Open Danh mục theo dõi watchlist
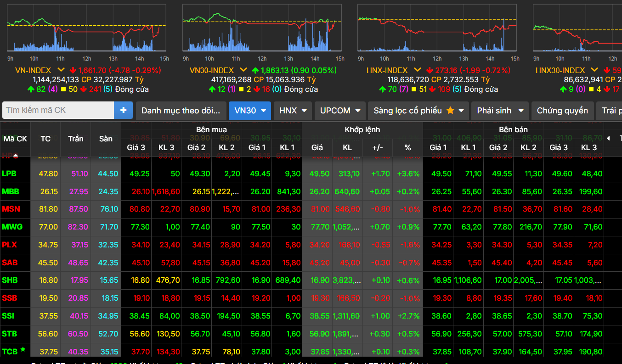 [x=181, y=111]
